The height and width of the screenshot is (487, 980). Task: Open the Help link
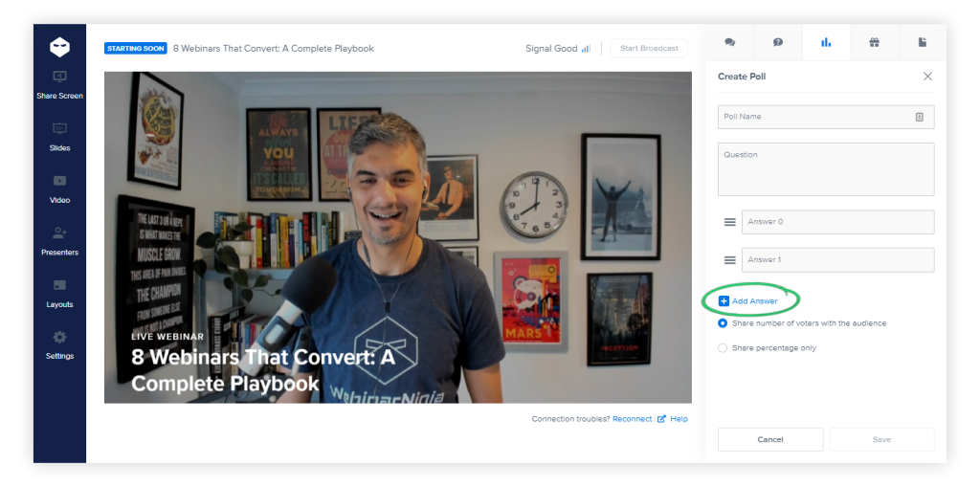coord(673,419)
